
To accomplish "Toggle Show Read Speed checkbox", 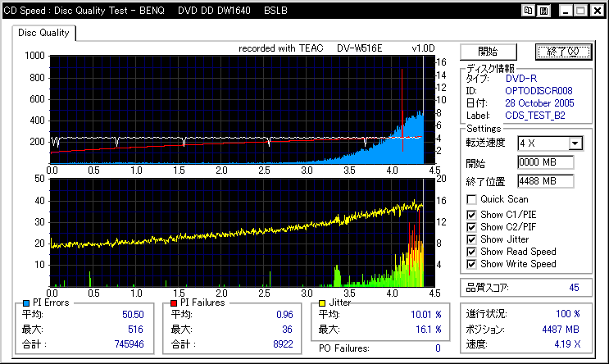I will [x=471, y=252].
